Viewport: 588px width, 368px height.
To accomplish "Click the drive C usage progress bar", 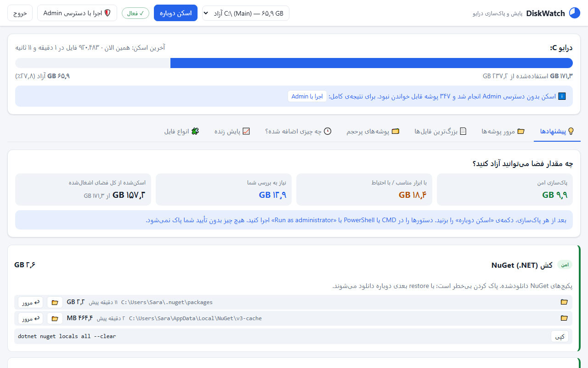I will pyautogui.click(x=294, y=63).
